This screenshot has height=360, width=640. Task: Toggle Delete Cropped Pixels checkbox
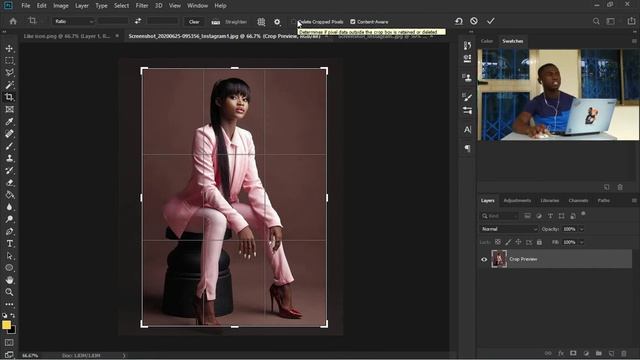pyautogui.click(x=293, y=22)
